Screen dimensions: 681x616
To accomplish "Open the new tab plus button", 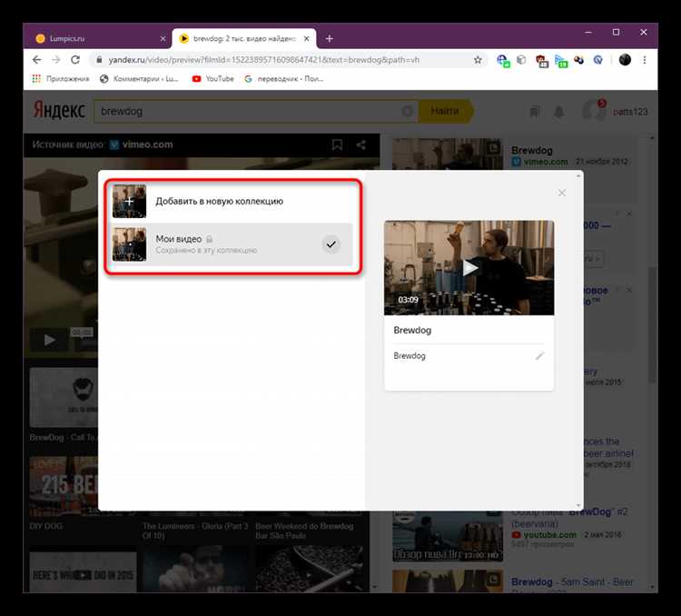I will (x=330, y=39).
